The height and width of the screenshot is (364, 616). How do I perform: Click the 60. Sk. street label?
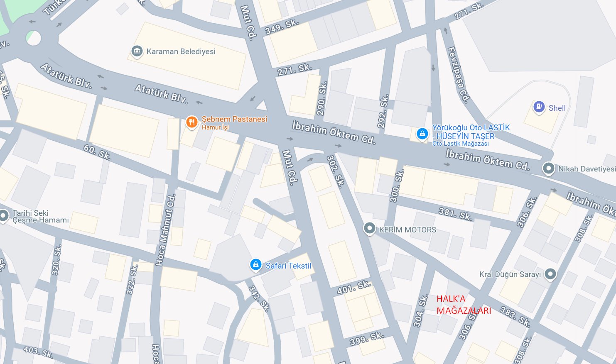point(97,152)
